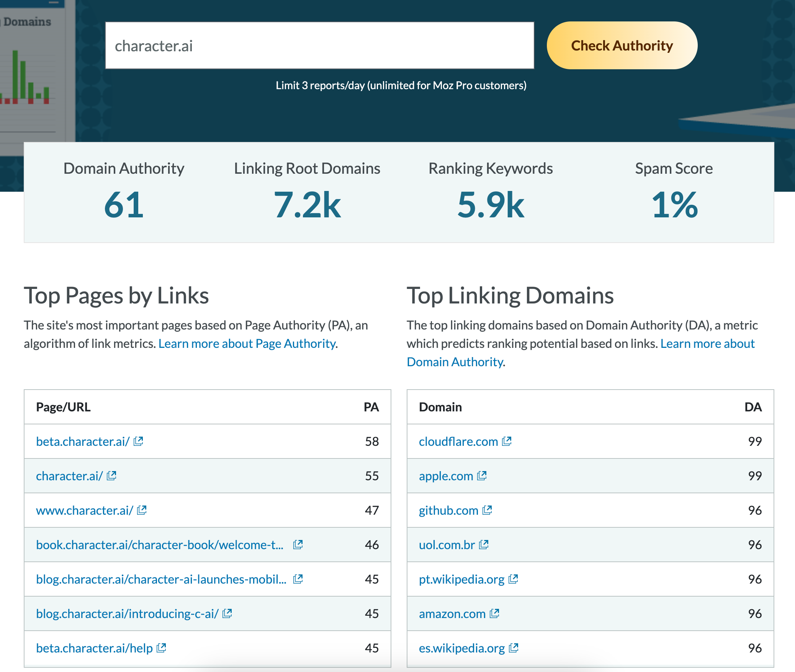Visit the apple.com domain link
Screen dimensions: 795x672
446,476
